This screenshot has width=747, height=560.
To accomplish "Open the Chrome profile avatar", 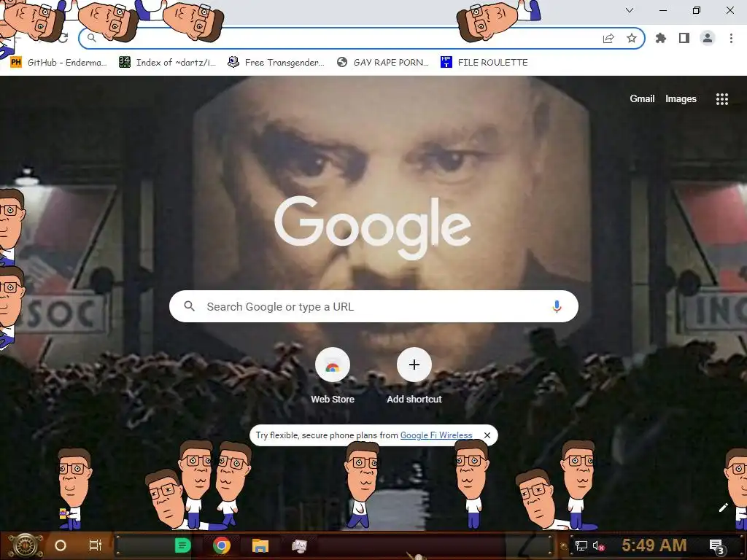I will click(708, 38).
